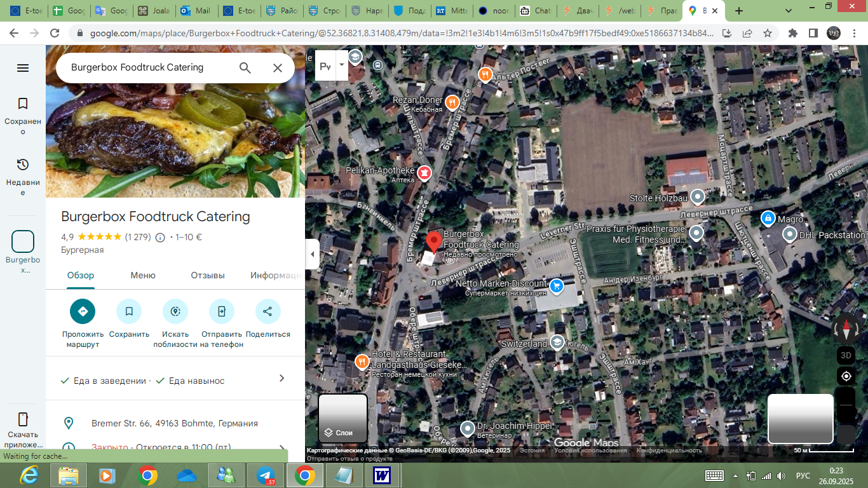Switch to the Chat browser tab
868x488 pixels.
click(535, 11)
